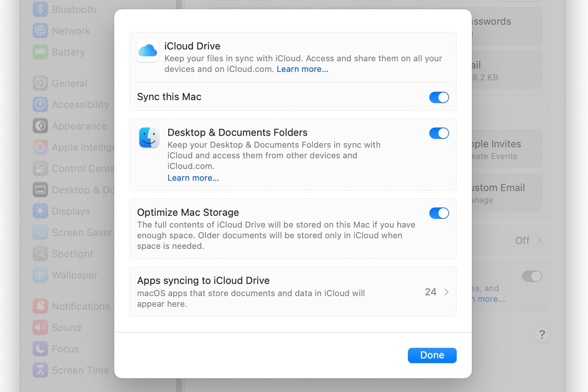Select the Network globe icon in the sidebar
588x392 pixels.
pos(40,31)
